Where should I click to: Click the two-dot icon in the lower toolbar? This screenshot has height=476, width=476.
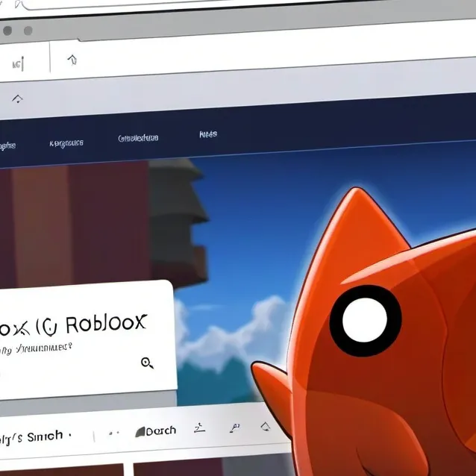pyautogui.click(x=114, y=432)
